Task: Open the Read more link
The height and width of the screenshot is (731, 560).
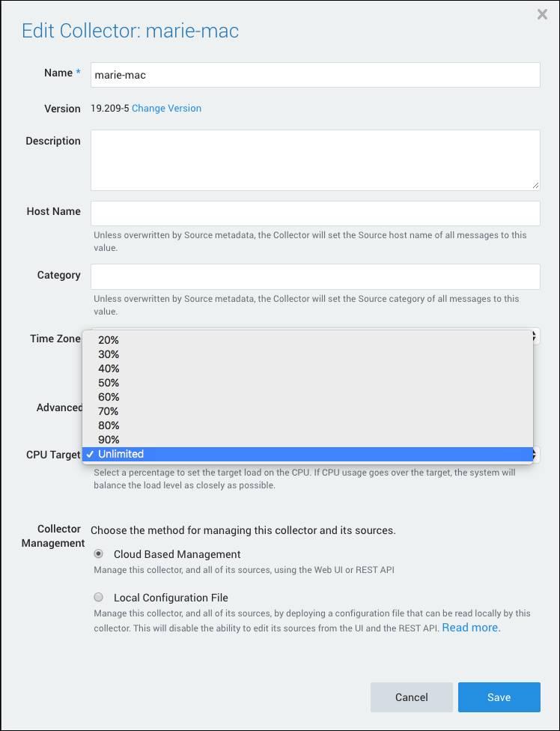Action: point(470,628)
